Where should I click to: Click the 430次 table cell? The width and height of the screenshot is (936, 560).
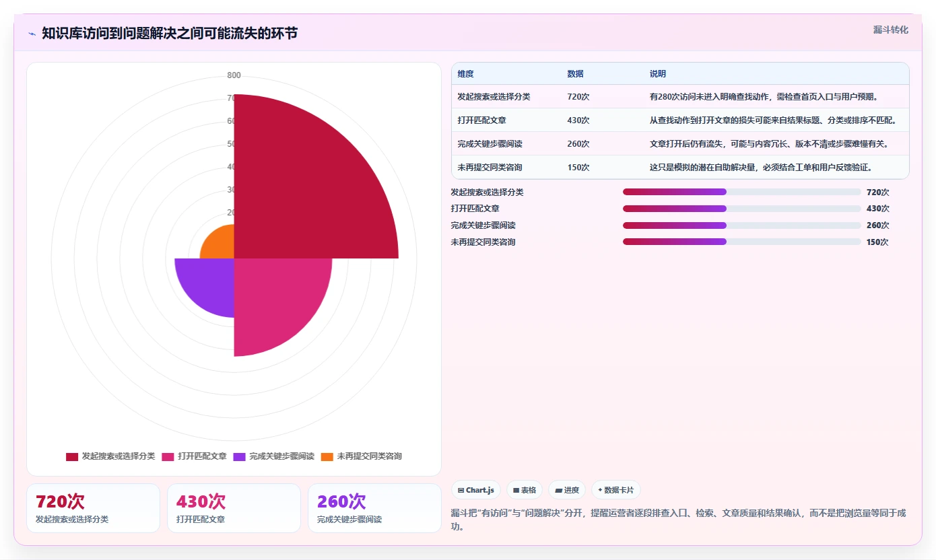[578, 120]
